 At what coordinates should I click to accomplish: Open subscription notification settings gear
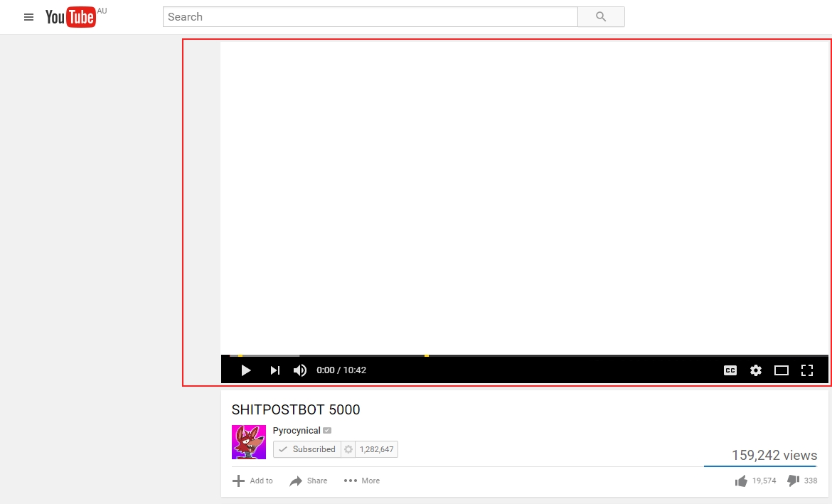tap(348, 449)
